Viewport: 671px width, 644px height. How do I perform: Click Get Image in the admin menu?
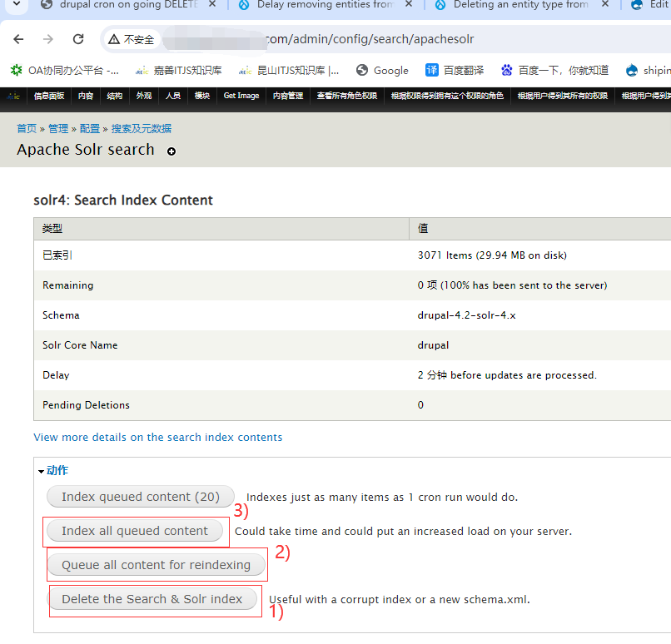[x=241, y=96]
